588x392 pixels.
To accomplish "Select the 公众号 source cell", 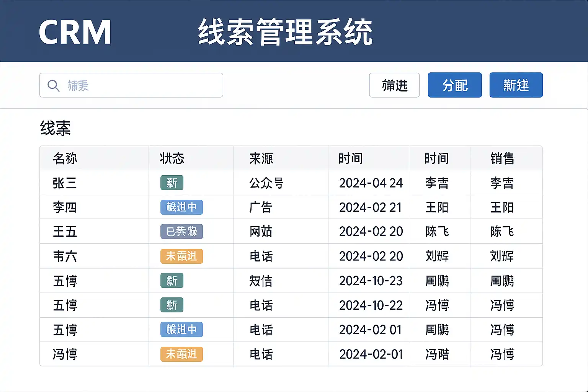I will (x=266, y=183).
